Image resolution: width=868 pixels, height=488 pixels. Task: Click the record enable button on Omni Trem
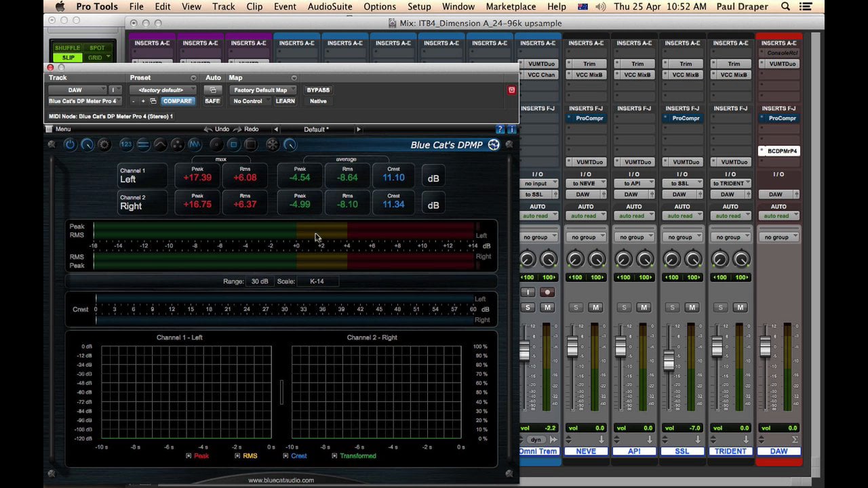pos(547,292)
